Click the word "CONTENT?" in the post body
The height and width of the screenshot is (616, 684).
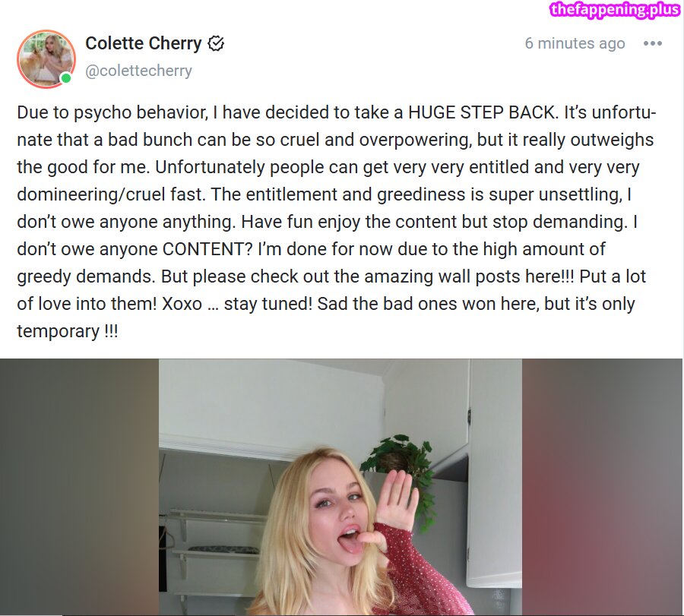[x=207, y=249]
